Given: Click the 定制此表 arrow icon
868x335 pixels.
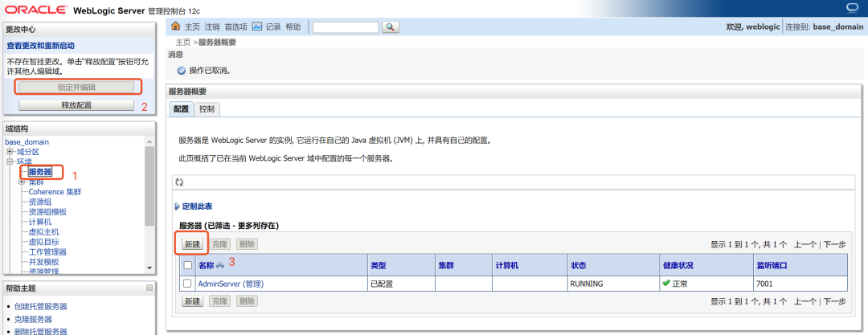Looking at the screenshot, I should pyautogui.click(x=177, y=206).
